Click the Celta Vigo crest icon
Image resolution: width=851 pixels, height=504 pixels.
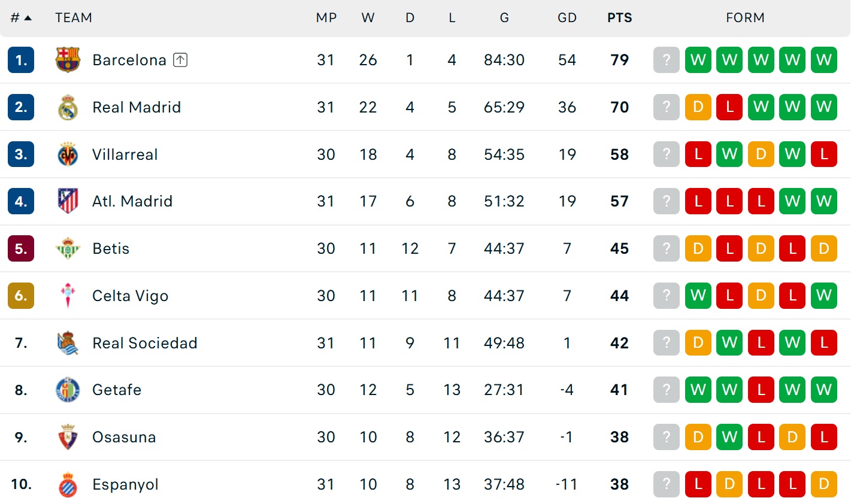[x=68, y=296]
